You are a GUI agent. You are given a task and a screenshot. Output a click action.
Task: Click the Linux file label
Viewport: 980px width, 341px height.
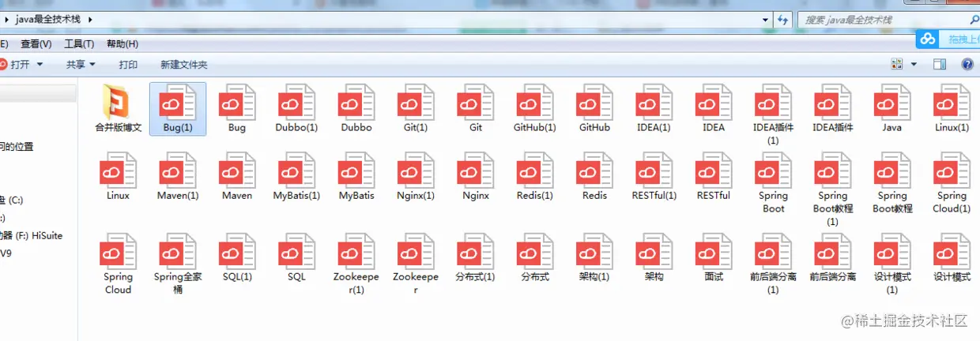click(118, 195)
